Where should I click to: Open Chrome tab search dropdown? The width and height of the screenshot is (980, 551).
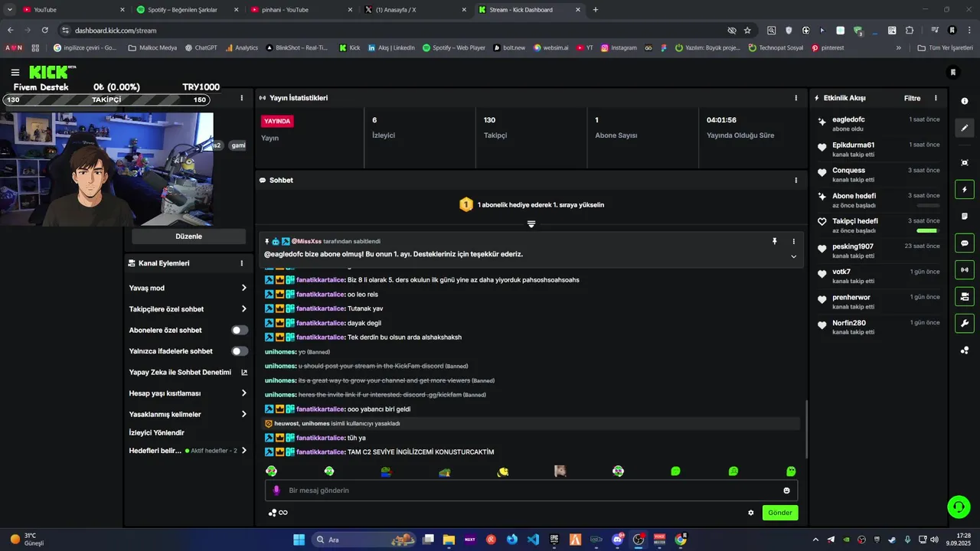point(10,10)
